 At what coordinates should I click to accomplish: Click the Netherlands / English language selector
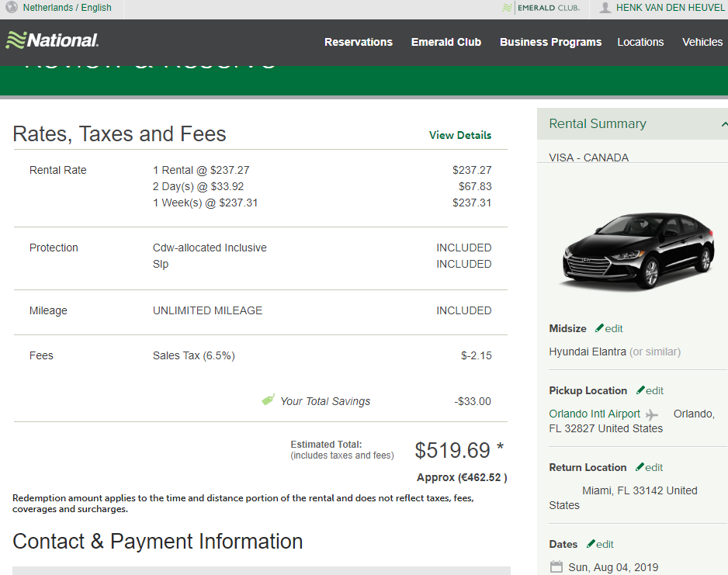click(68, 8)
